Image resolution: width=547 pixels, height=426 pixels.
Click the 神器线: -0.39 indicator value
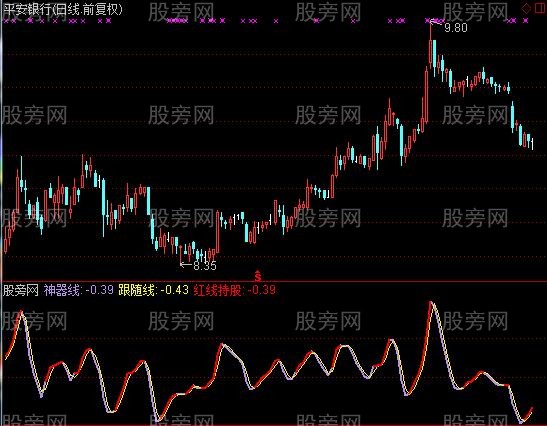click(x=79, y=290)
